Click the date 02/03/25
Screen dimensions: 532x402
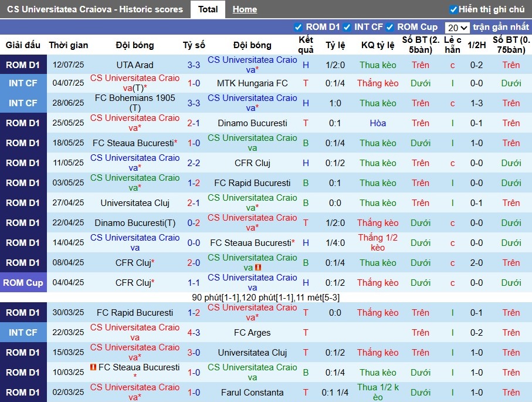coord(68,393)
